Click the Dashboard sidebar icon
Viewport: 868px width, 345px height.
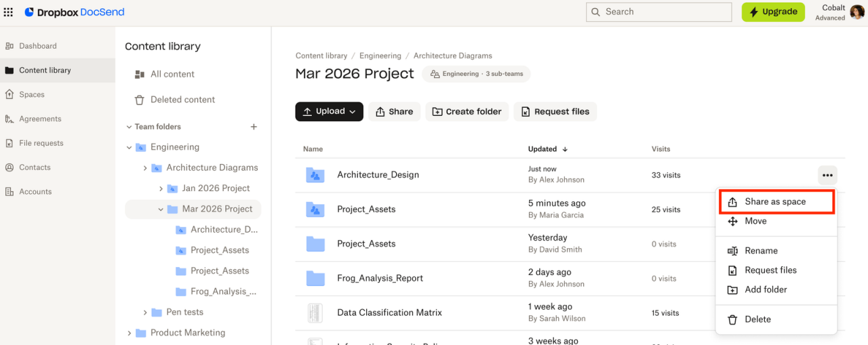coord(9,46)
